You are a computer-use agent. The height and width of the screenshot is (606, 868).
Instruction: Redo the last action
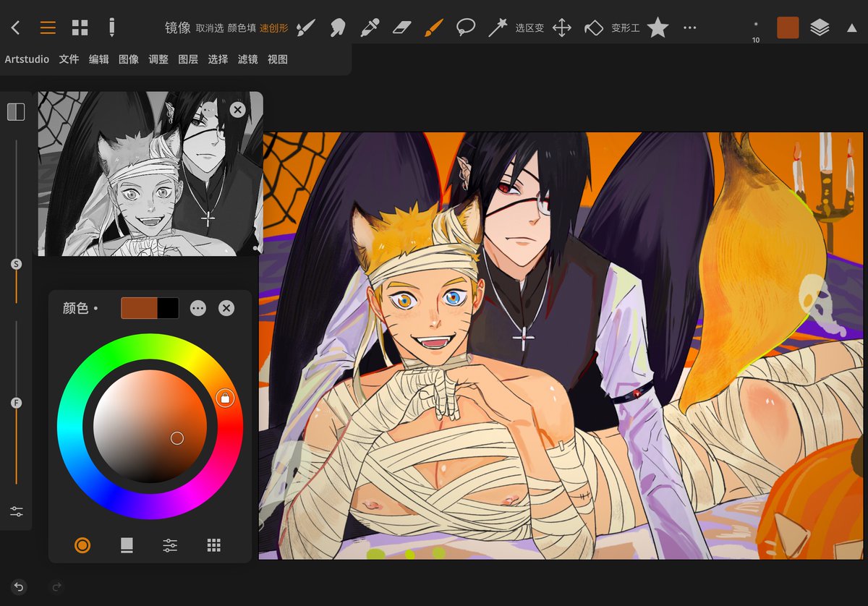point(57,587)
